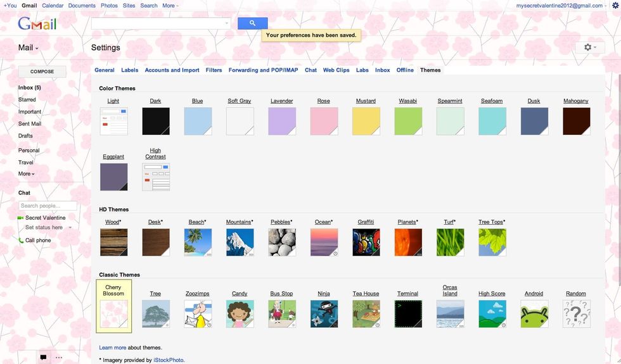The width and height of the screenshot is (621, 364).
Task: Select the Graffiti theme image
Action: tap(366, 242)
